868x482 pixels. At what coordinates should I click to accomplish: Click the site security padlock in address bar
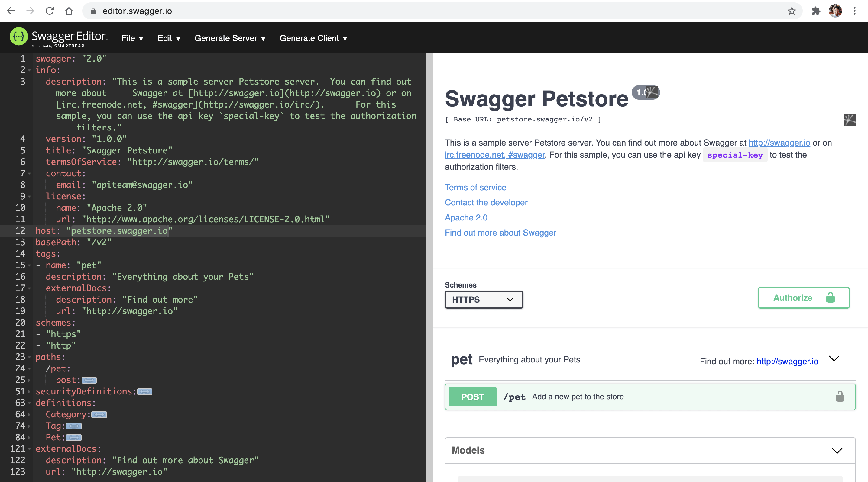click(x=93, y=11)
